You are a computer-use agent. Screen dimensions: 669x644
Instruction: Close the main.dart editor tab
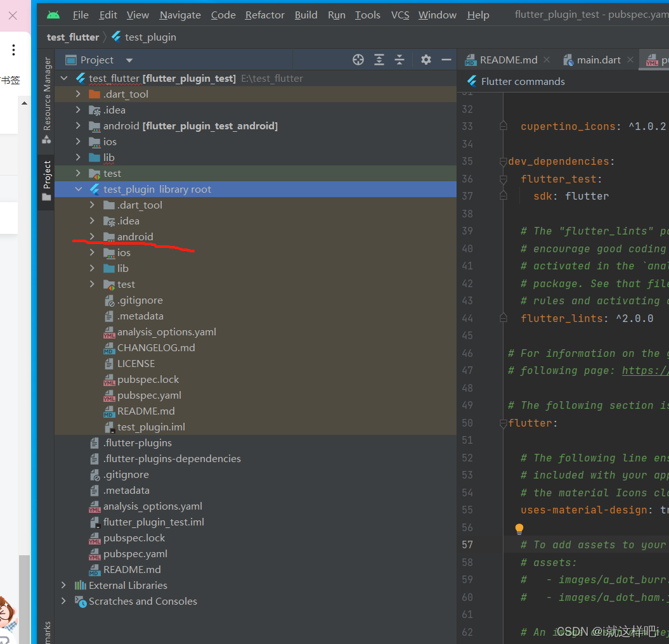click(630, 60)
